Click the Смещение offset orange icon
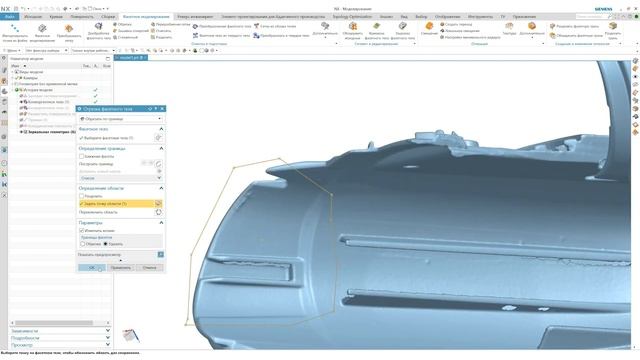This screenshot has width=640, height=360. coord(429,27)
